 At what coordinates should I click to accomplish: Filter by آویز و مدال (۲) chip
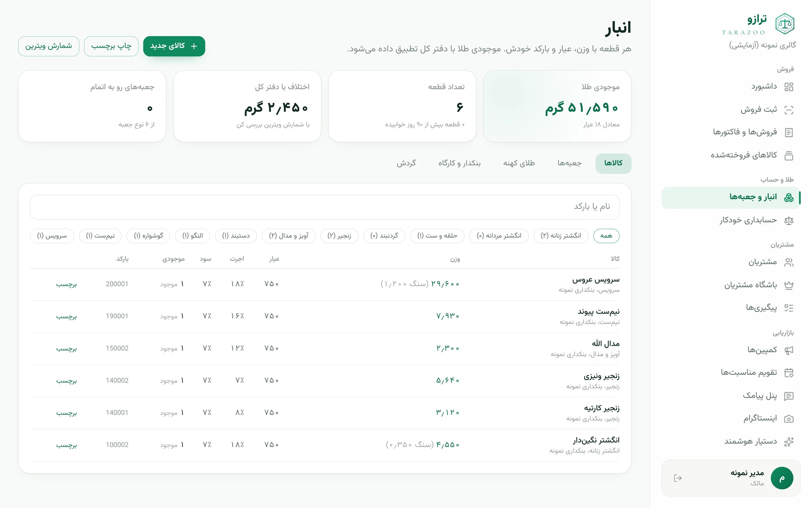[288, 236]
